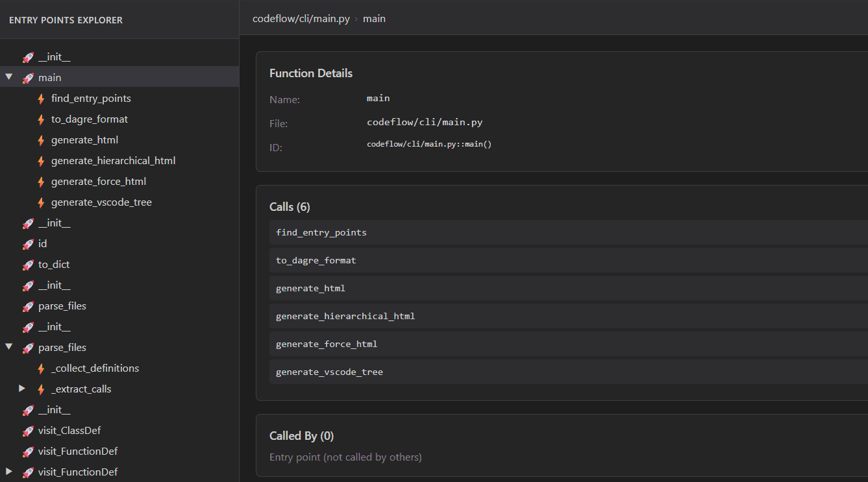Collapse the main entry point node
868x482 pixels.
tap(9, 77)
